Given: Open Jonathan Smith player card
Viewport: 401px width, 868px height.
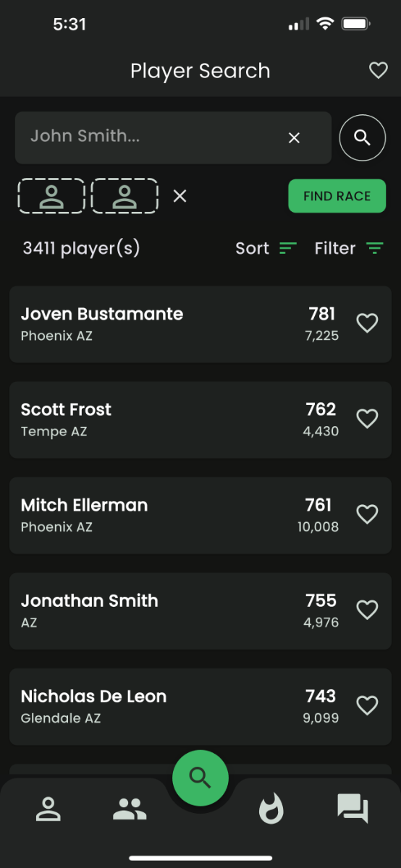Looking at the screenshot, I should coord(200,611).
